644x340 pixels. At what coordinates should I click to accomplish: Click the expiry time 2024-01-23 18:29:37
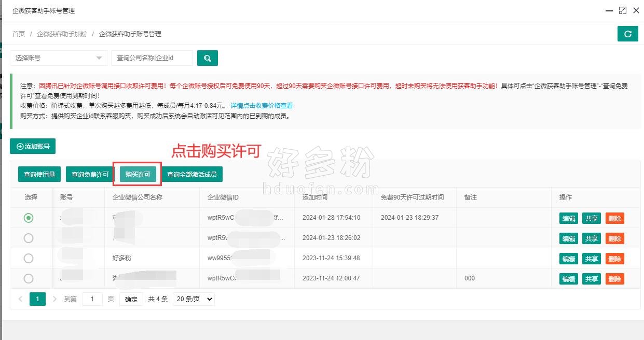pyautogui.click(x=409, y=218)
